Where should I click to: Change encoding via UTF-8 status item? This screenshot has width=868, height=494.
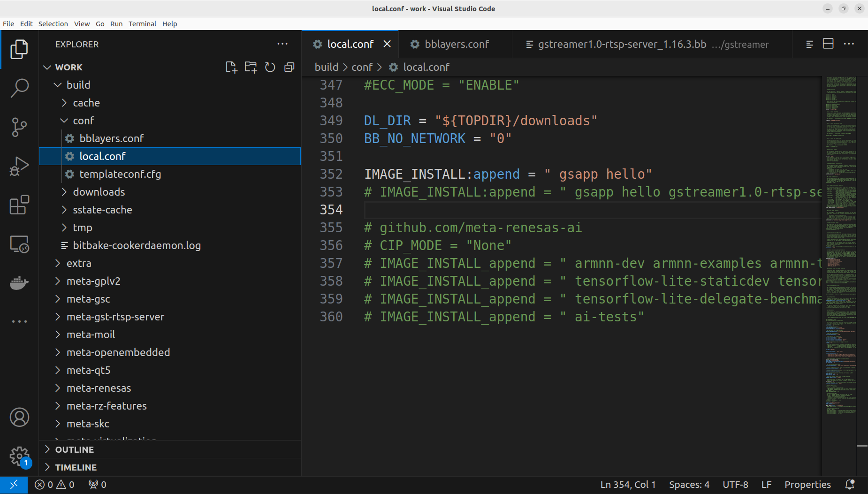click(x=735, y=484)
